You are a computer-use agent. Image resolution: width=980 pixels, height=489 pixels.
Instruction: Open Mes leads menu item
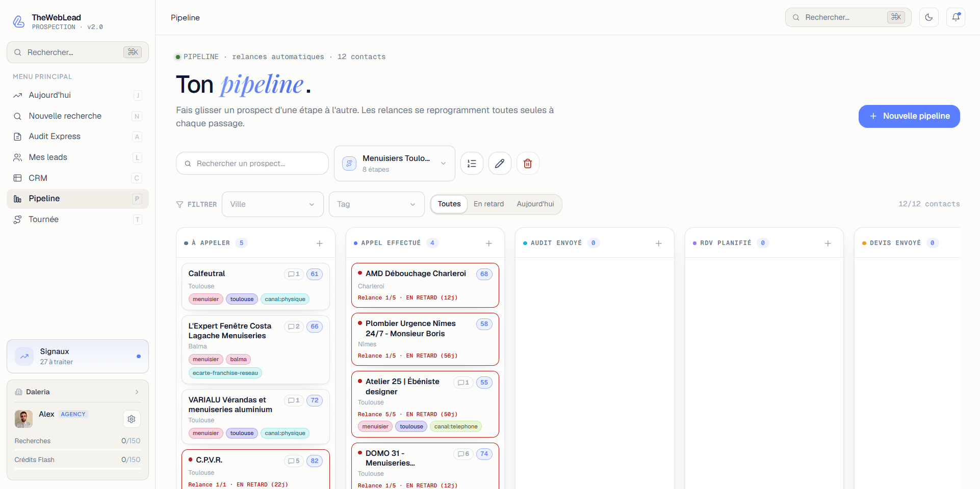(x=78, y=157)
